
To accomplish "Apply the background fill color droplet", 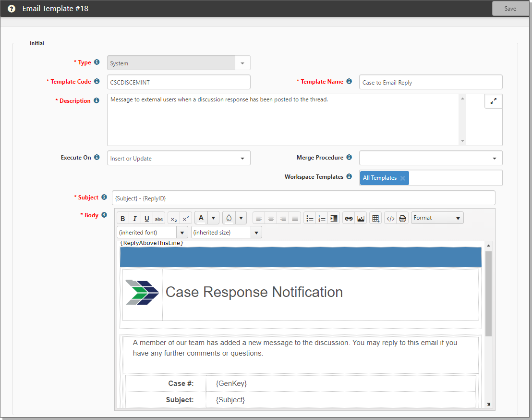I will pos(229,218).
